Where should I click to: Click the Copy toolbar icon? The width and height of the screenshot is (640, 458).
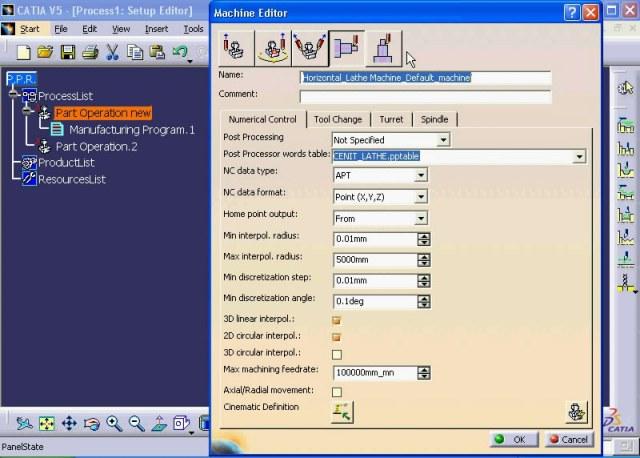coord(135,52)
